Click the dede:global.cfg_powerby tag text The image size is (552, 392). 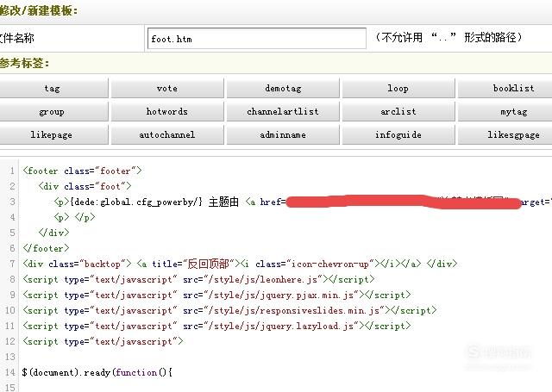point(136,202)
